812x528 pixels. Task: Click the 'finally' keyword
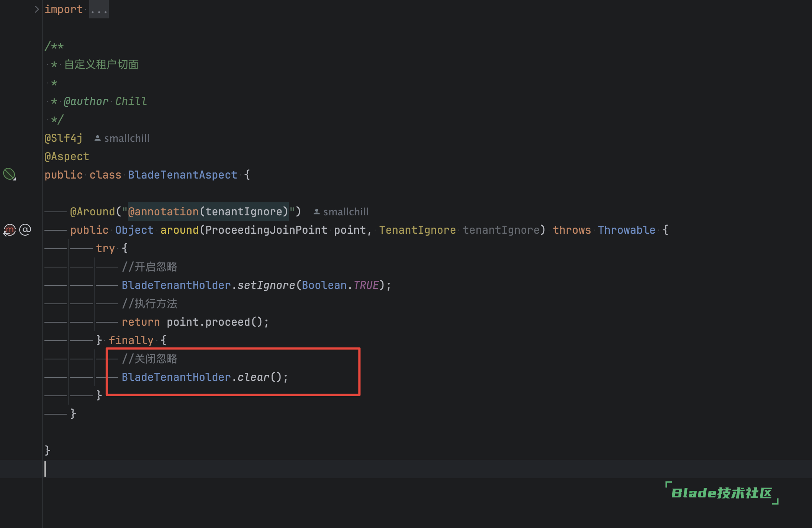click(131, 340)
